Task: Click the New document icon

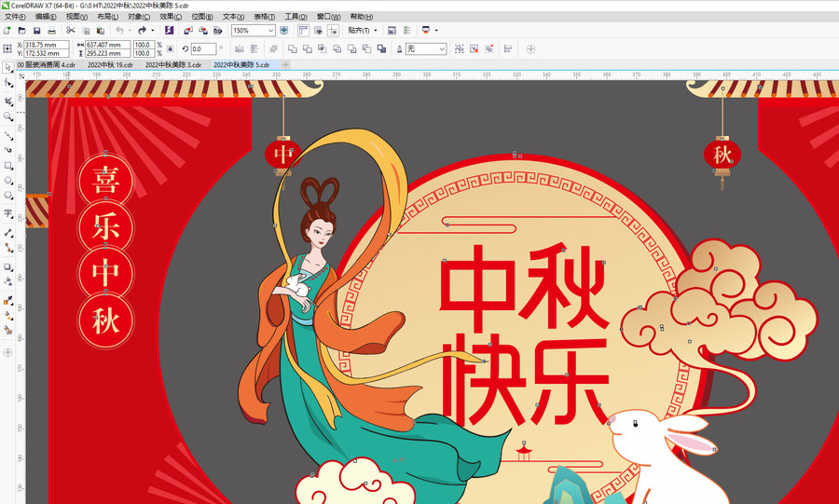Action: tap(7, 31)
